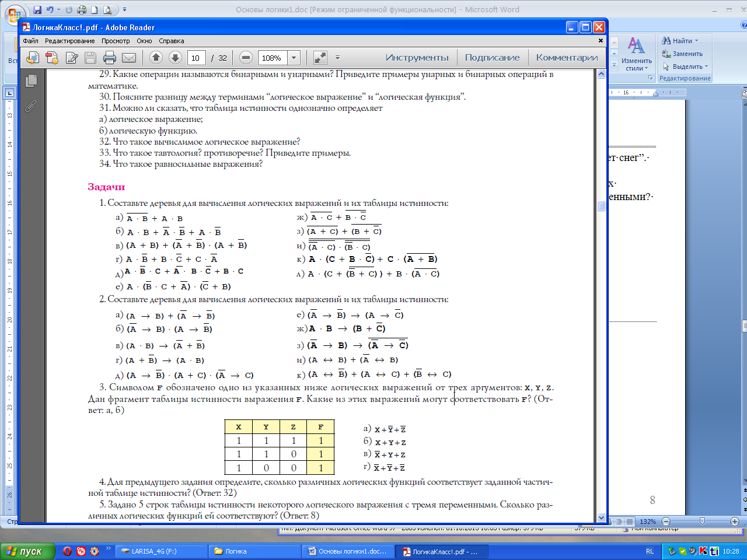Viewport: 747px width, 560px height.
Task: Open attachments paperclip panel in sidebar
Action: coord(31,106)
